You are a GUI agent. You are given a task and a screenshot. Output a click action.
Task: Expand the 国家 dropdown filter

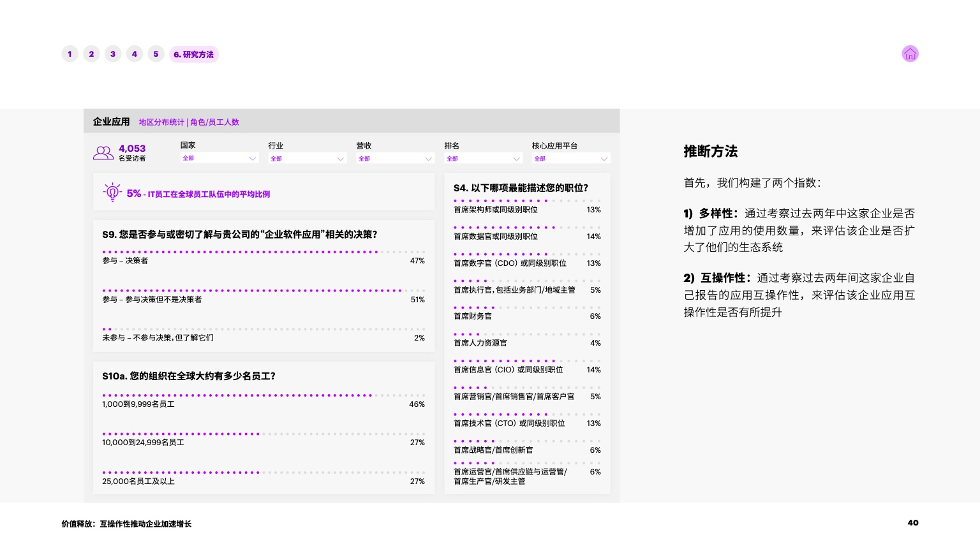[x=219, y=158]
